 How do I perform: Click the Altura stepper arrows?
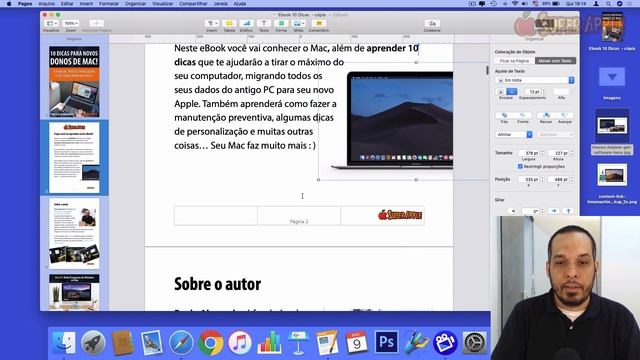click(572, 153)
